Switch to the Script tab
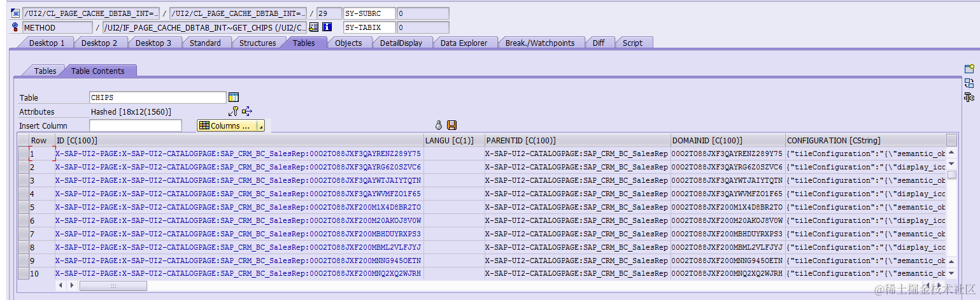Viewport: 980px width, 300px height. click(x=632, y=43)
